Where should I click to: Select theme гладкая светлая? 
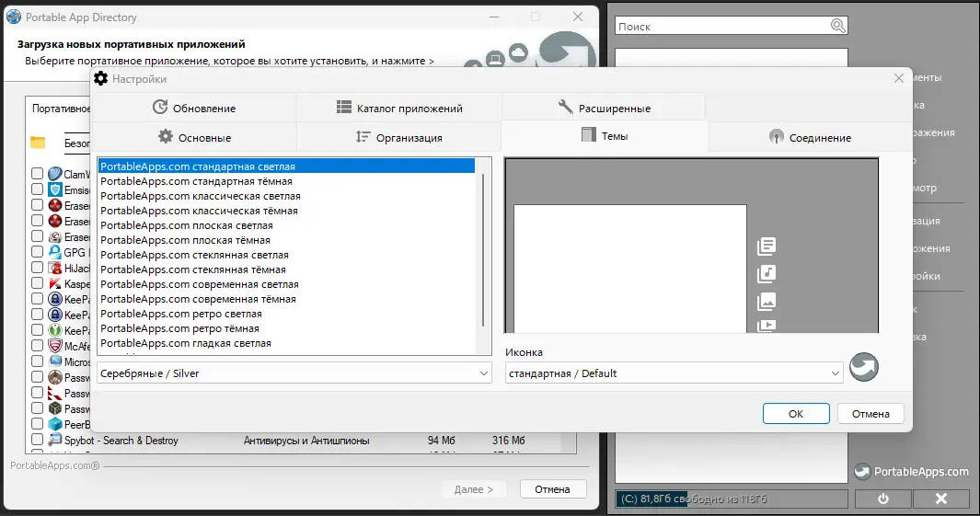click(286, 342)
